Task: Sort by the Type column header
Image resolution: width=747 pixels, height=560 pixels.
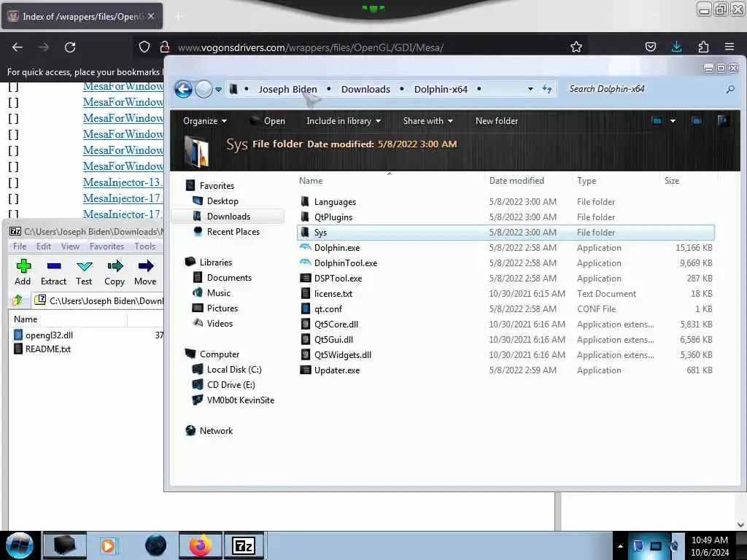Action: point(587,181)
